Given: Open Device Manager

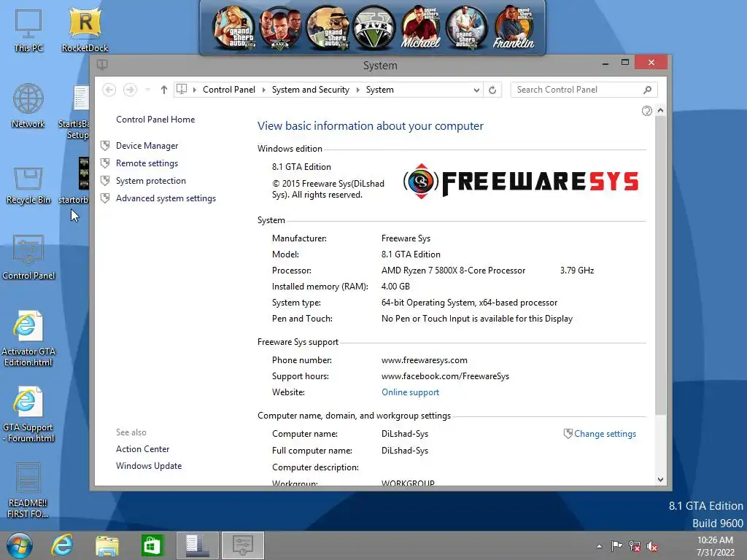Looking at the screenshot, I should click(147, 146).
